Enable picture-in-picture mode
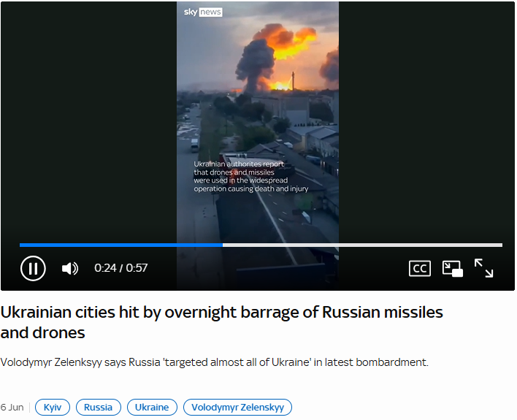This screenshot has height=420, width=517. 453,269
